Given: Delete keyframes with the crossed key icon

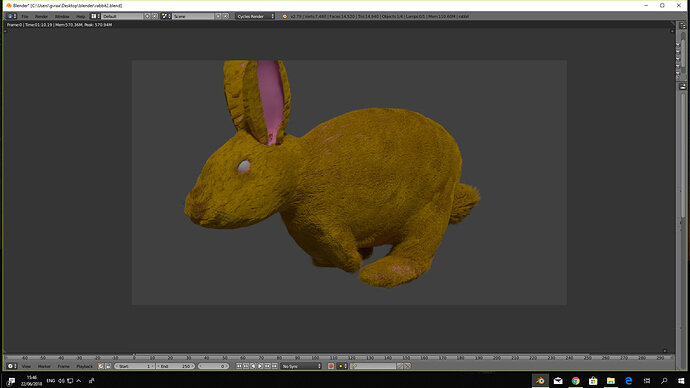Looking at the screenshot, I should pos(408,366).
